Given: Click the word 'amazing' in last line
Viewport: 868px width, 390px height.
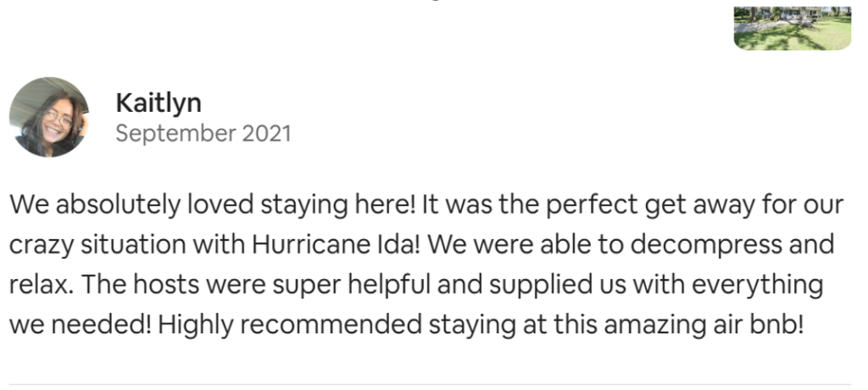Looking at the screenshot, I should pos(643,326).
